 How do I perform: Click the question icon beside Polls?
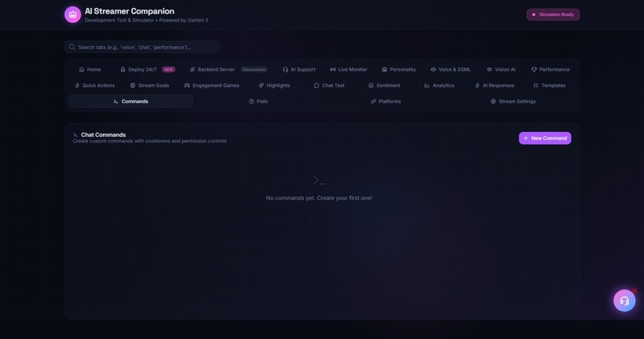252,102
